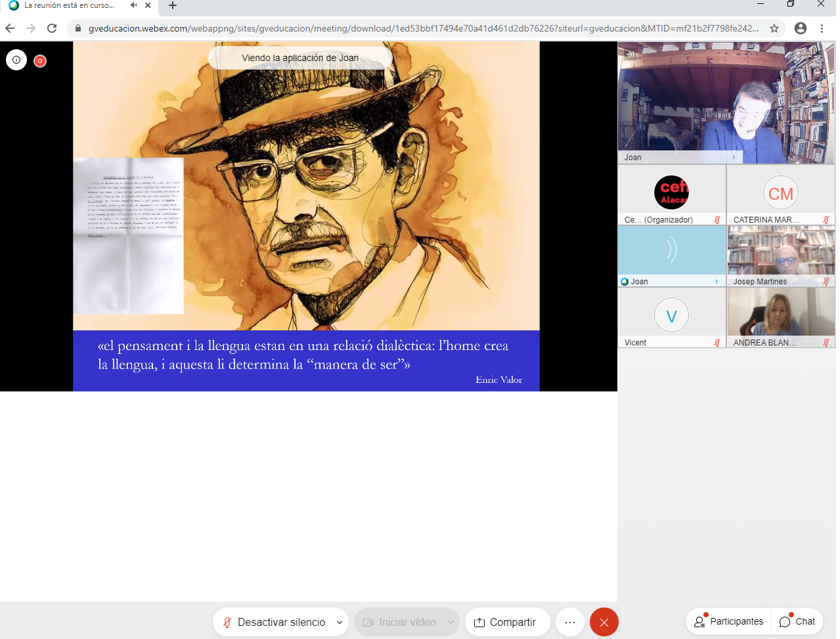
Task: Click the cefi Alacant organizer avatar
Action: click(671, 192)
